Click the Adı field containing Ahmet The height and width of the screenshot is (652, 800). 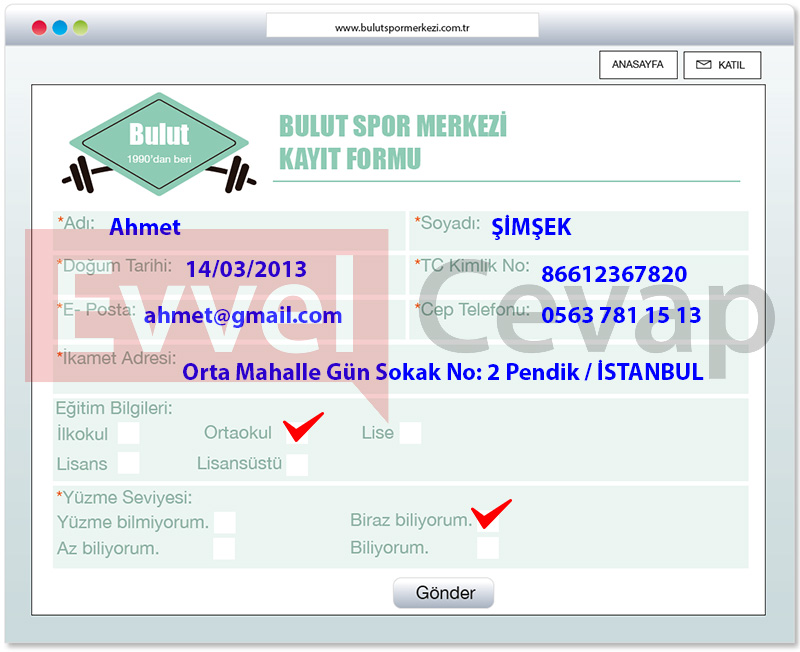(230, 228)
